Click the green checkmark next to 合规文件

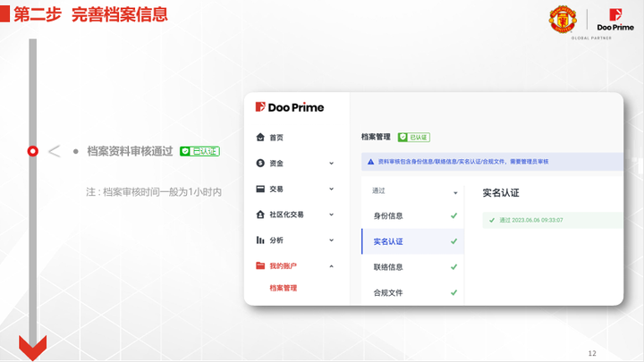453,292
